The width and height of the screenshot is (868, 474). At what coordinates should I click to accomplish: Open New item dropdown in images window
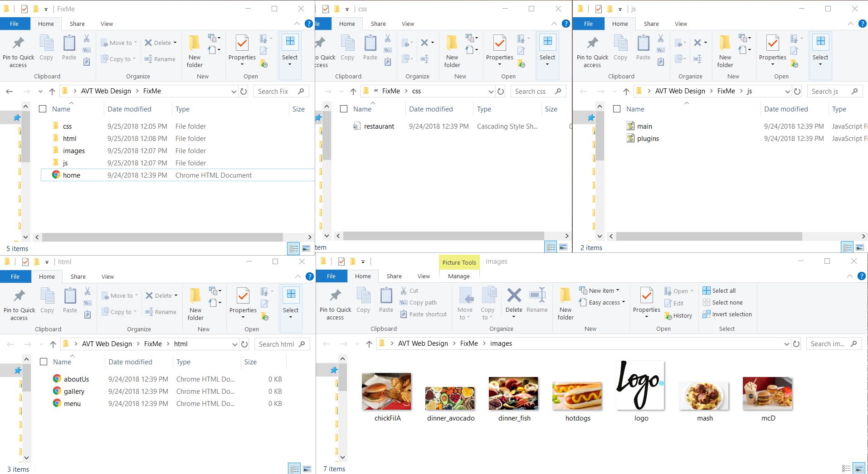click(x=618, y=290)
